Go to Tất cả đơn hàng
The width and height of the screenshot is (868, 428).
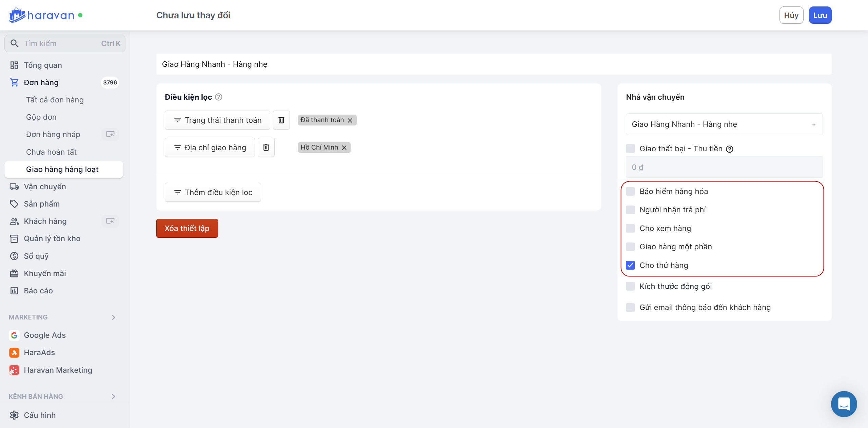pos(55,100)
